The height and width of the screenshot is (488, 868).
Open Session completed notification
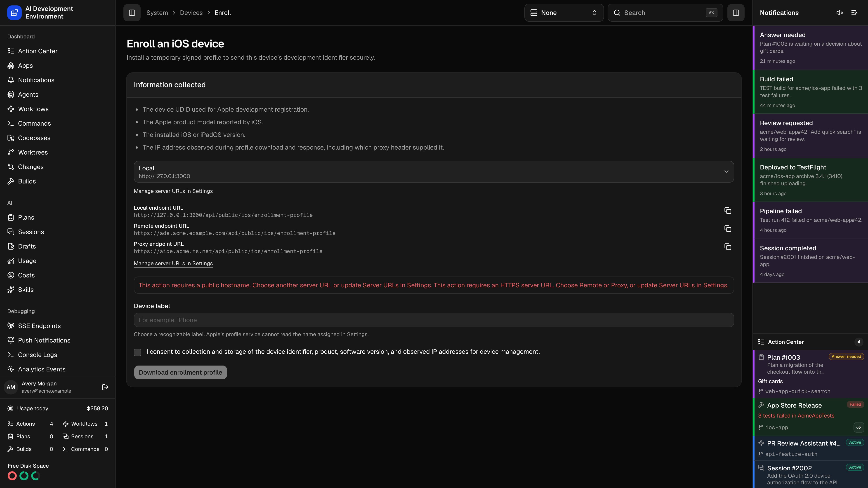[810, 261]
